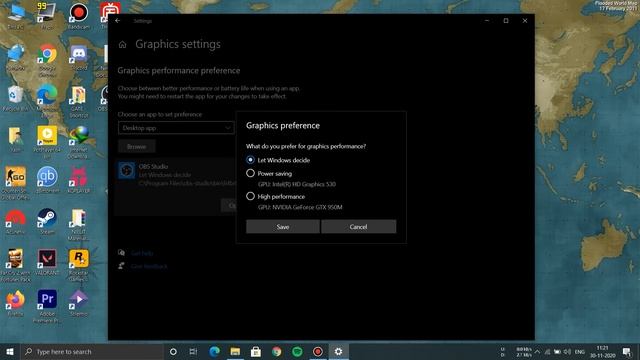Open Stremio desktop shortcut
This screenshot has height=360, width=640.
point(78,303)
